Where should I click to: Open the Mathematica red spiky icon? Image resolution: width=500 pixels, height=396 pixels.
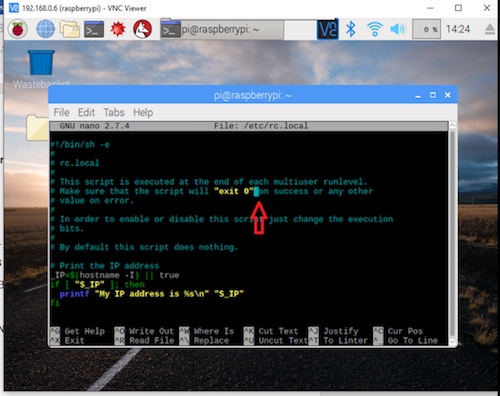point(118,29)
